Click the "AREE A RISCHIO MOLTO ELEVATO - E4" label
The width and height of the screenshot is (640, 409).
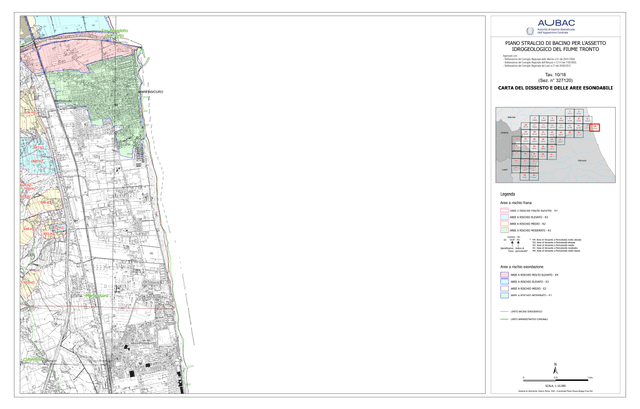534,275
